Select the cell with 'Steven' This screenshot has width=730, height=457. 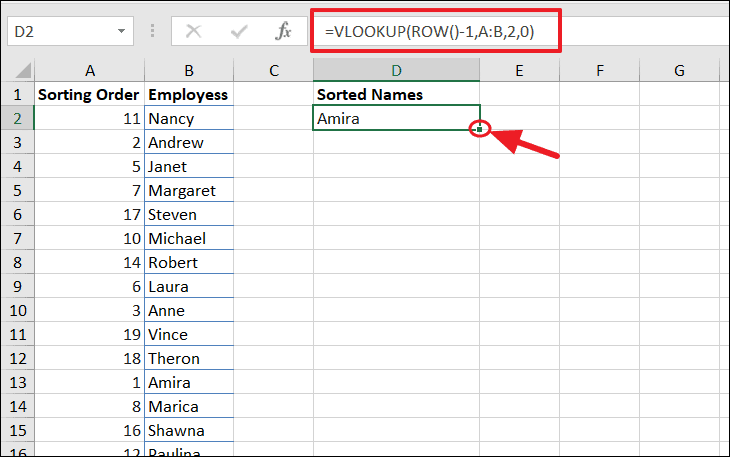click(x=189, y=215)
